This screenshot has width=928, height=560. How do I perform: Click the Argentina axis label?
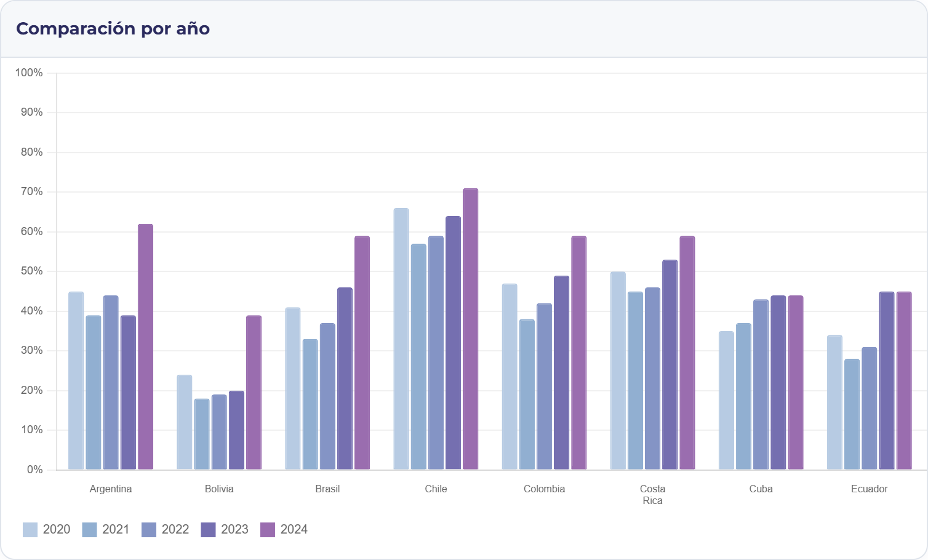[x=111, y=489]
